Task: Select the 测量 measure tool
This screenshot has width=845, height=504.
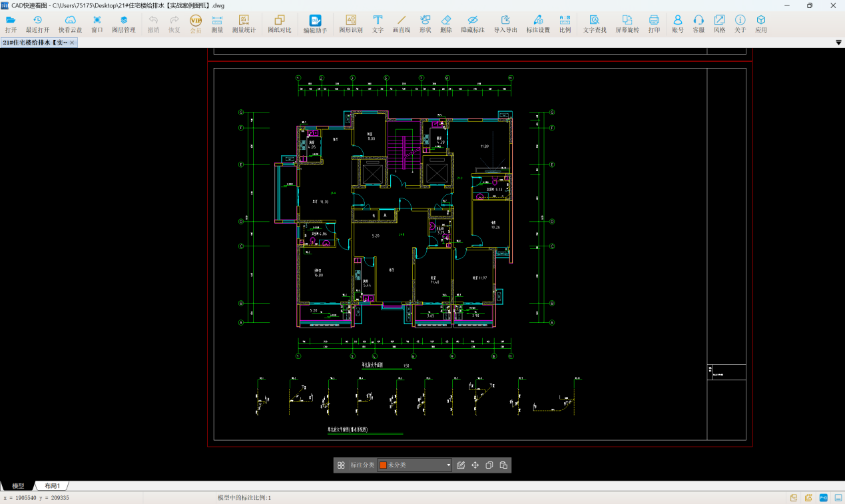Action: click(x=217, y=24)
